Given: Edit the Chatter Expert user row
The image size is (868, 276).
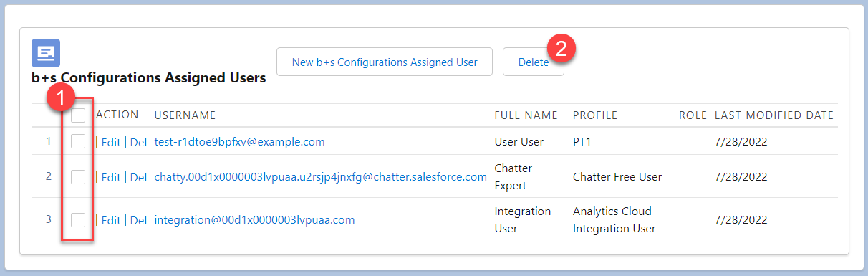Looking at the screenshot, I should point(111,177).
